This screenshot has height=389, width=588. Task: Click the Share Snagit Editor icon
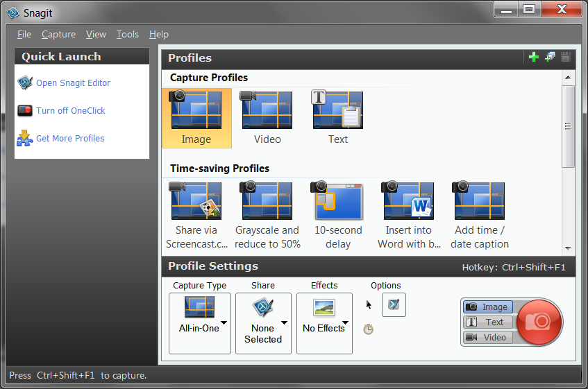pos(263,307)
